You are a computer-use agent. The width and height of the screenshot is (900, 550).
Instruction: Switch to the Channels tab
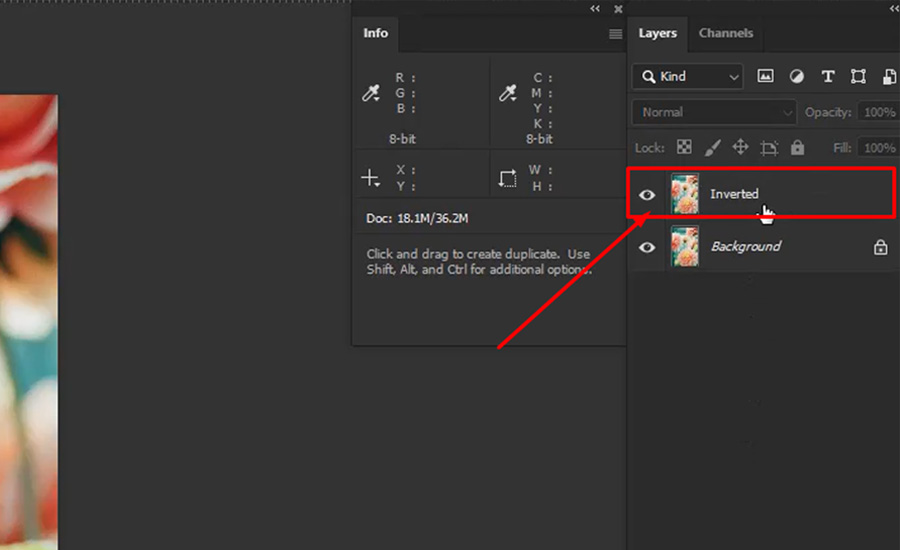[x=726, y=33]
